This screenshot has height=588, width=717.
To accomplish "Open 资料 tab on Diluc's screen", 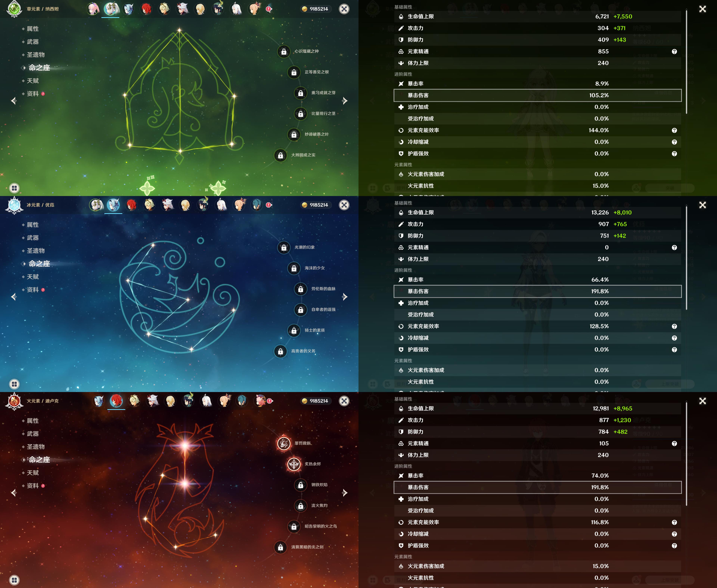I will point(32,486).
